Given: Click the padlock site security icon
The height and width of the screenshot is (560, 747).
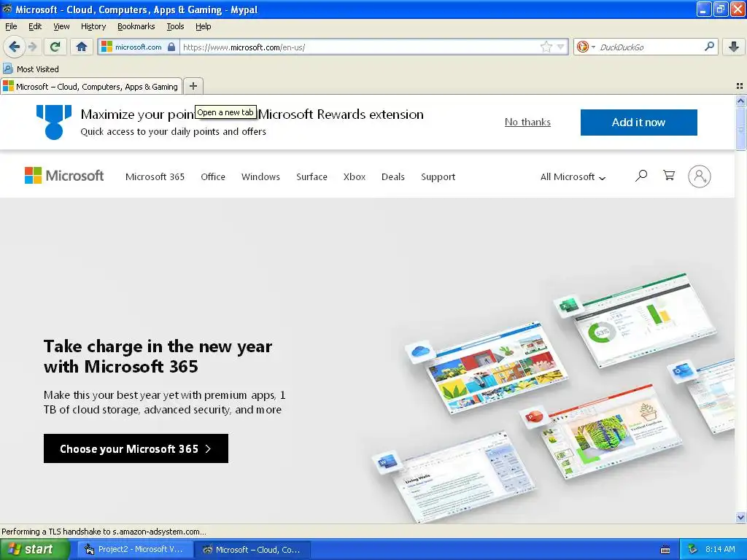Looking at the screenshot, I should click(x=171, y=47).
